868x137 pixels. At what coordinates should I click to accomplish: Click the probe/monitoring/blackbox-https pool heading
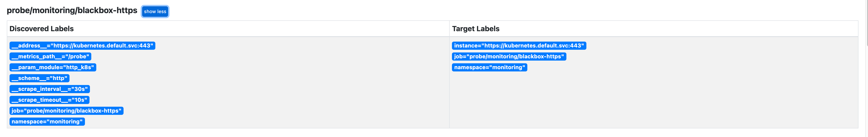(x=72, y=10)
